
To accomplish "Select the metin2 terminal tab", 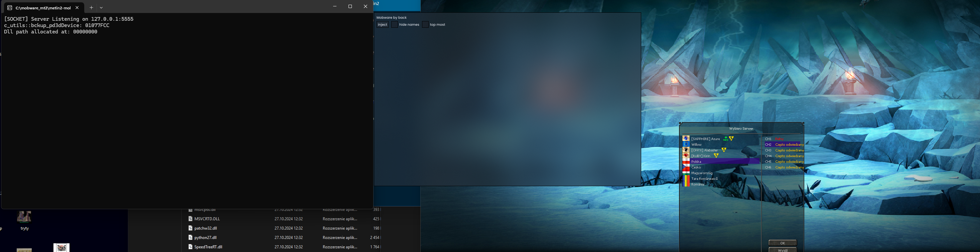I will click(x=42, y=8).
